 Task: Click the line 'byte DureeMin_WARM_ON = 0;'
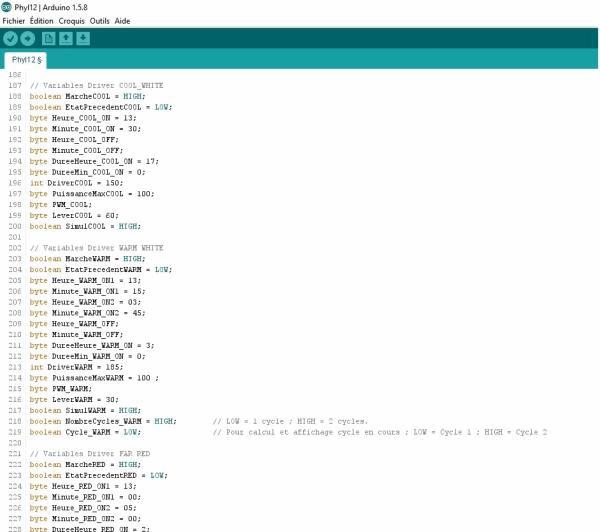(x=88, y=356)
